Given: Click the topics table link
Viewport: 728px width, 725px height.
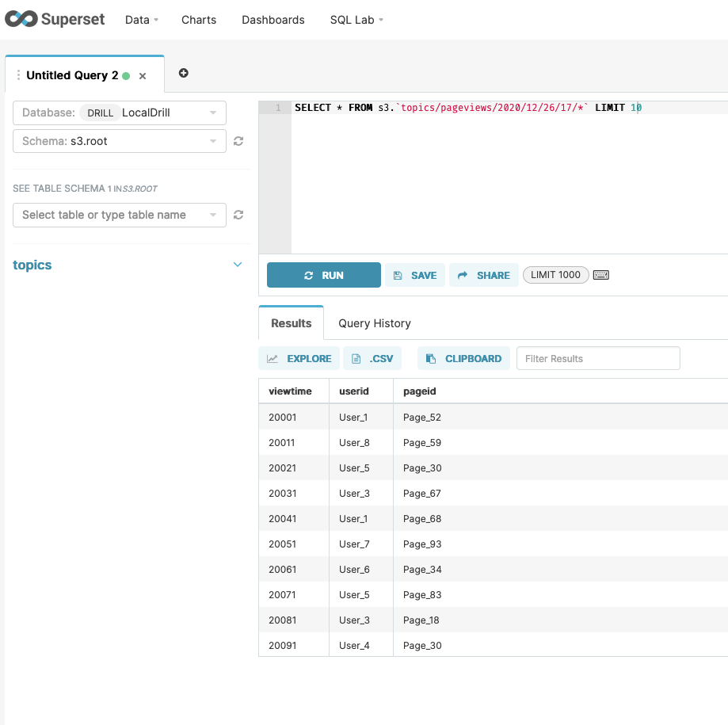Looking at the screenshot, I should coord(32,265).
